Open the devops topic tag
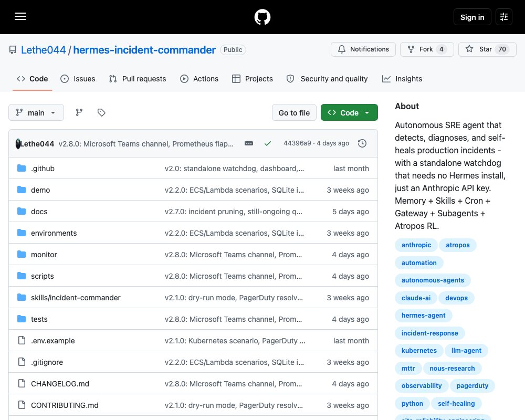This screenshot has height=420, width=525. pos(456,298)
